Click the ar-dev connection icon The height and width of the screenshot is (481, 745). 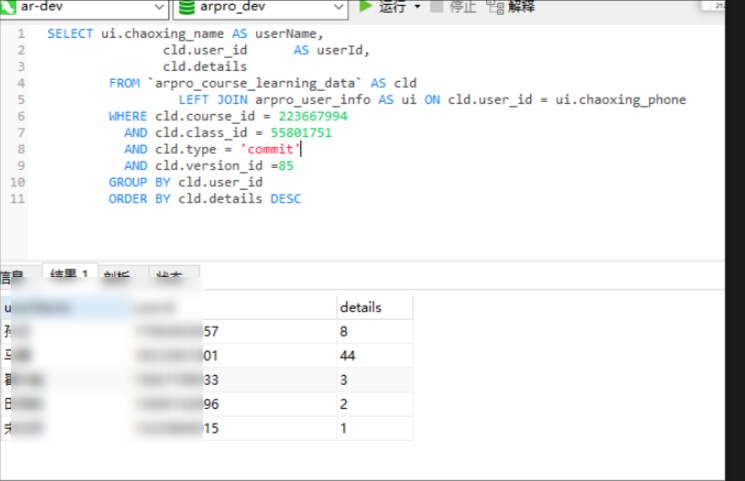click(8, 7)
